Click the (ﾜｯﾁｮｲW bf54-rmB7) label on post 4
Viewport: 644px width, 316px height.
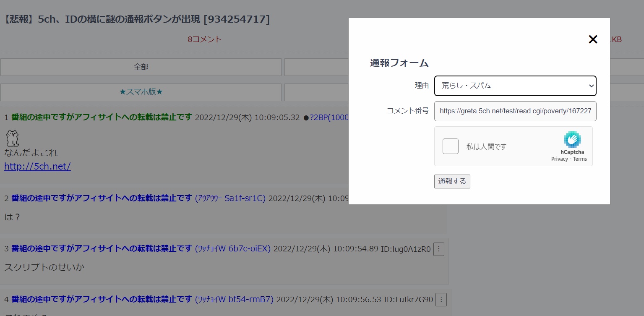[234, 300]
